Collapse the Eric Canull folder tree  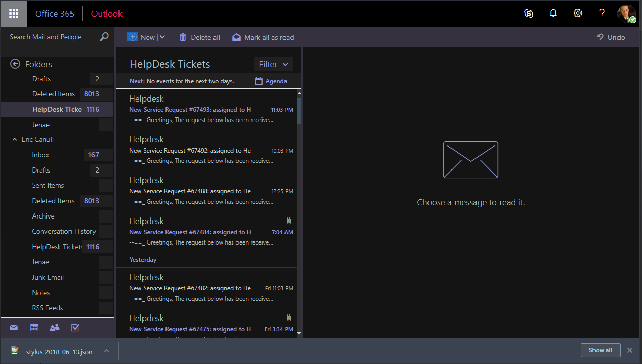[14, 139]
